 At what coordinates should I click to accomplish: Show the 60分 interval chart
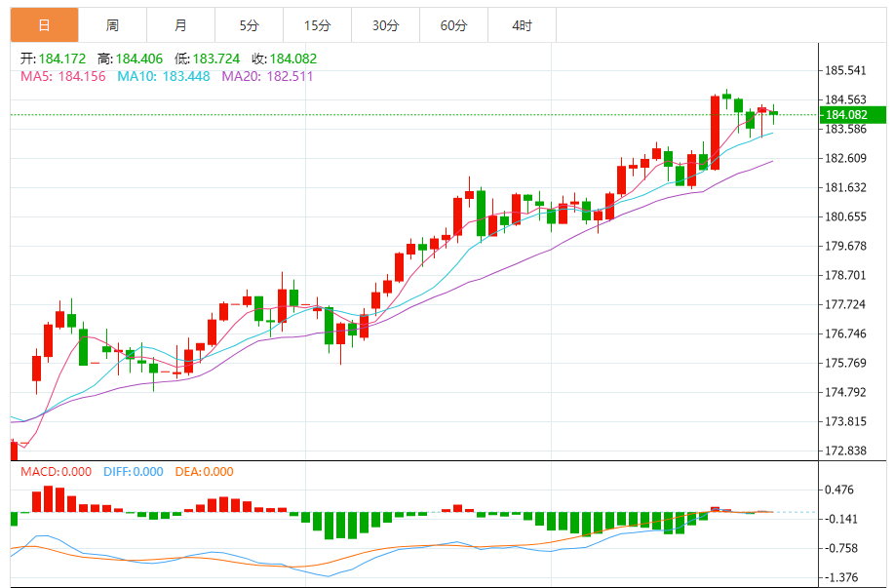pos(453,25)
